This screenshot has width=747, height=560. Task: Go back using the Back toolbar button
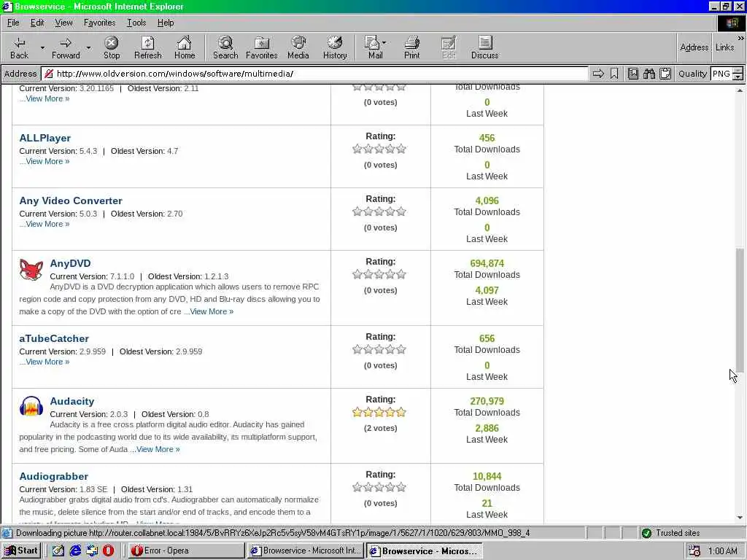click(x=19, y=47)
